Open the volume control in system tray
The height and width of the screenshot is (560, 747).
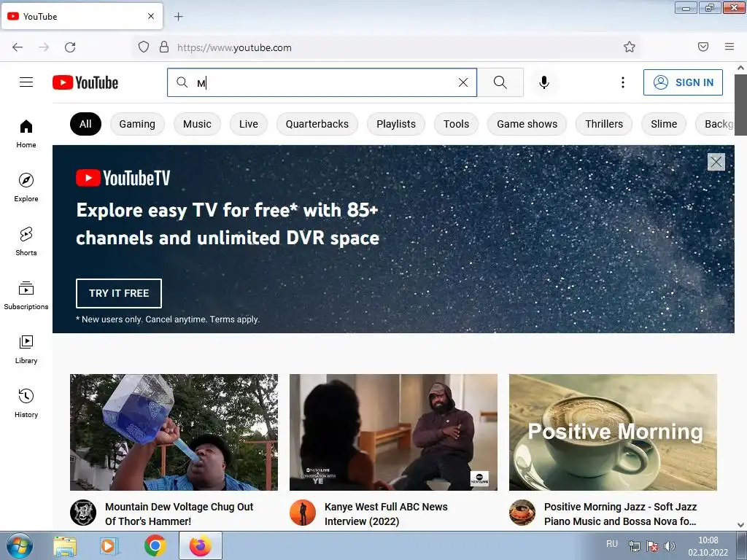pos(670,546)
